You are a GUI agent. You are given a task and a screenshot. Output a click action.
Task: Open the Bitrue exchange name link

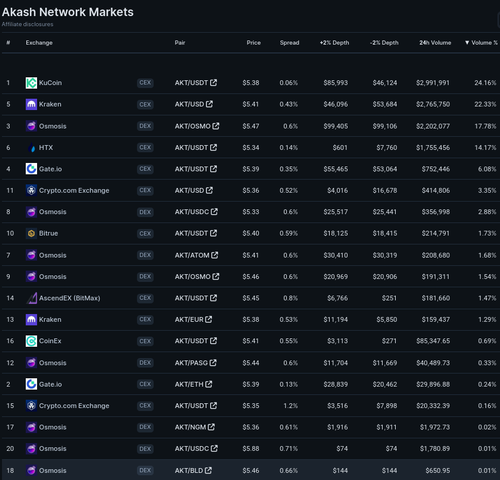tap(48, 233)
